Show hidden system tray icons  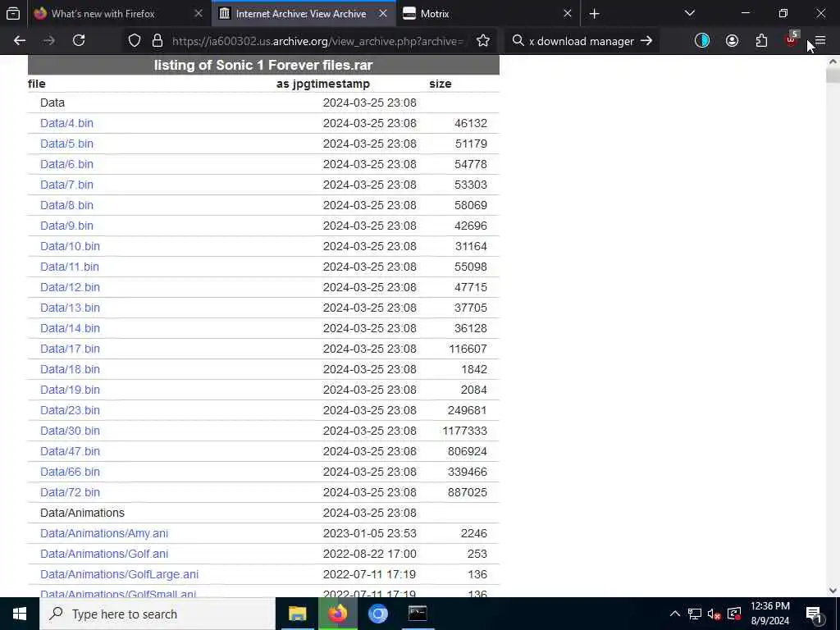[x=675, y=614]
